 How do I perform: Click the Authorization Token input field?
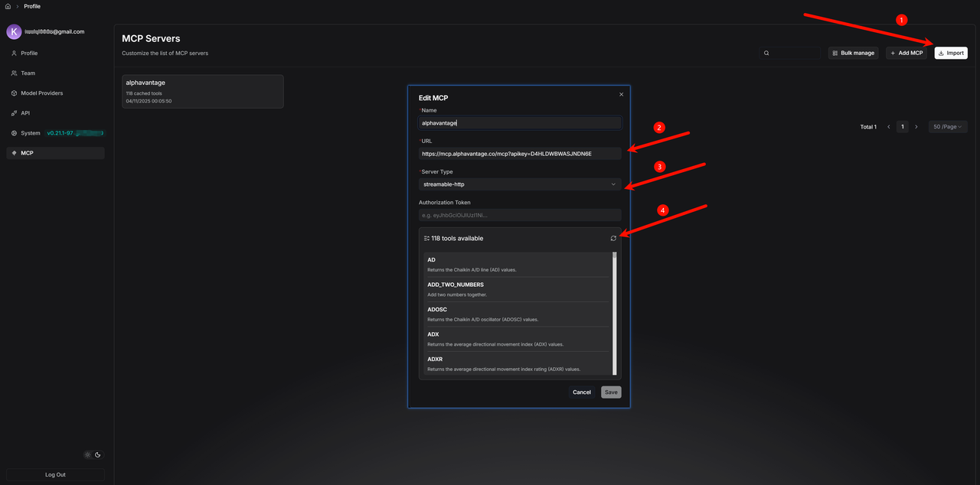point(520,216)
